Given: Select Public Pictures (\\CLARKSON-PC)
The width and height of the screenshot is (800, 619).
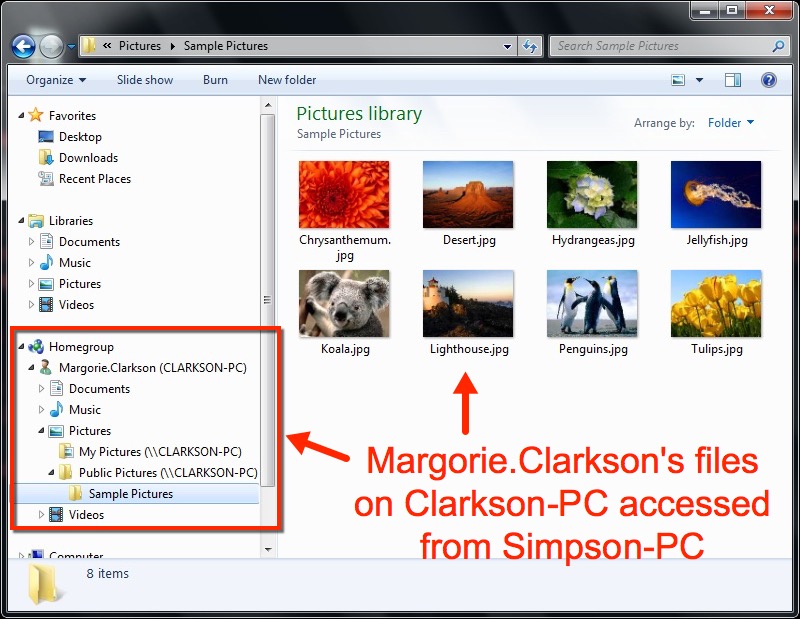Looking at the screenshot, I should (168, 473).
